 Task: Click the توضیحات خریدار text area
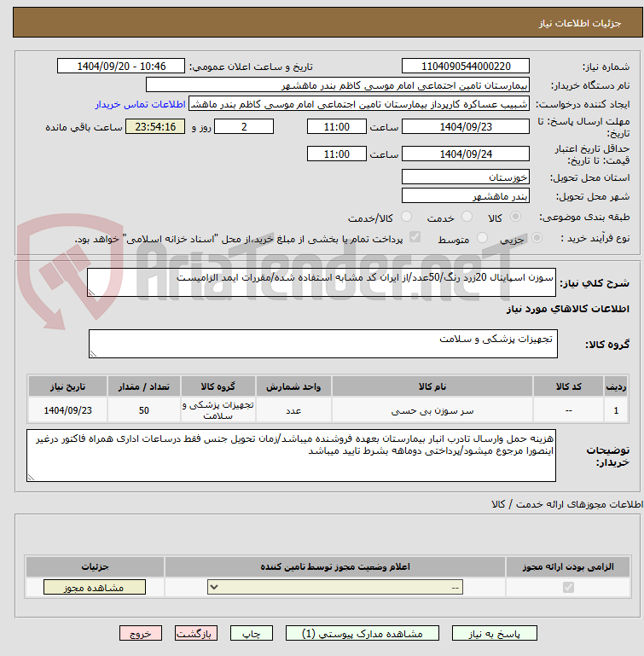pyautogui.click(x=291, y=456)
